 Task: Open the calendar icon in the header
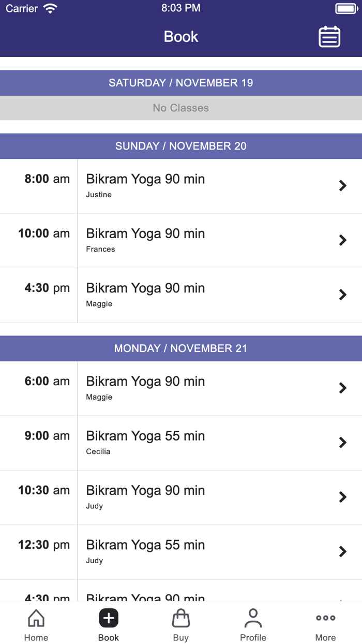pos(329,37)
